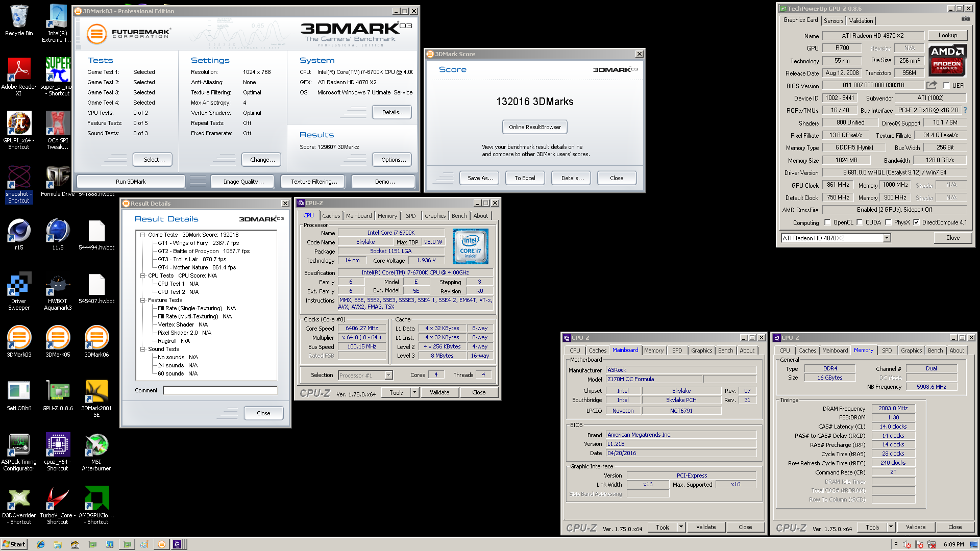Screen dimensions: 980x551
Task: Open Bench tab in CPU-Z CPU window
Action: pyautogui.click(x=459, y=216)
